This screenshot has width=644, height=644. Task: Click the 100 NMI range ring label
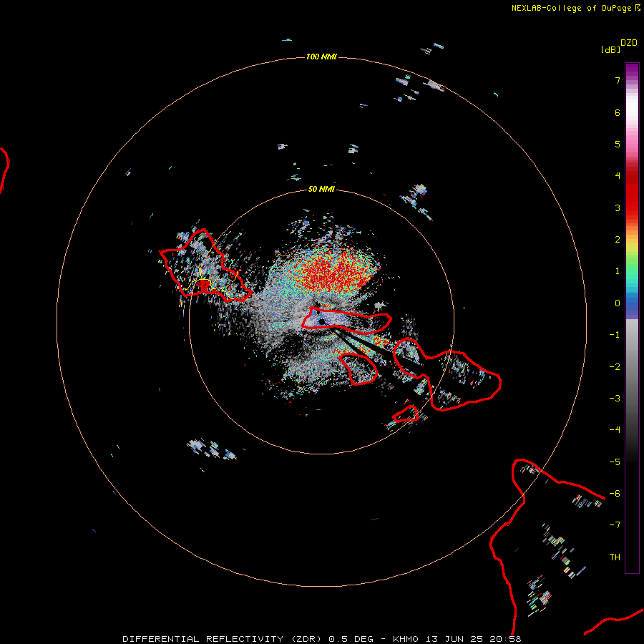click(x=321, y=57)
